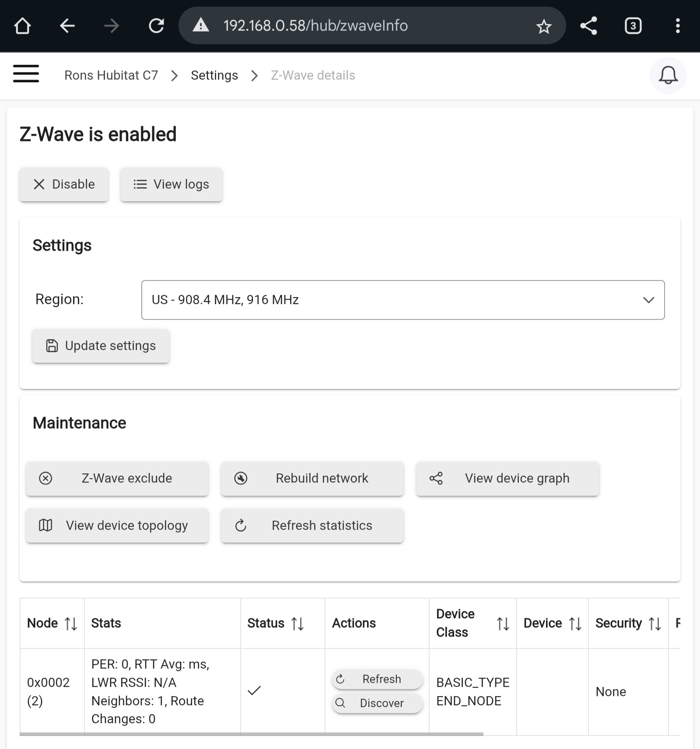Image resolution: width=700 pixels, height=749 pixels.
Task: Sort table by Status column
Action: [297, 623]
